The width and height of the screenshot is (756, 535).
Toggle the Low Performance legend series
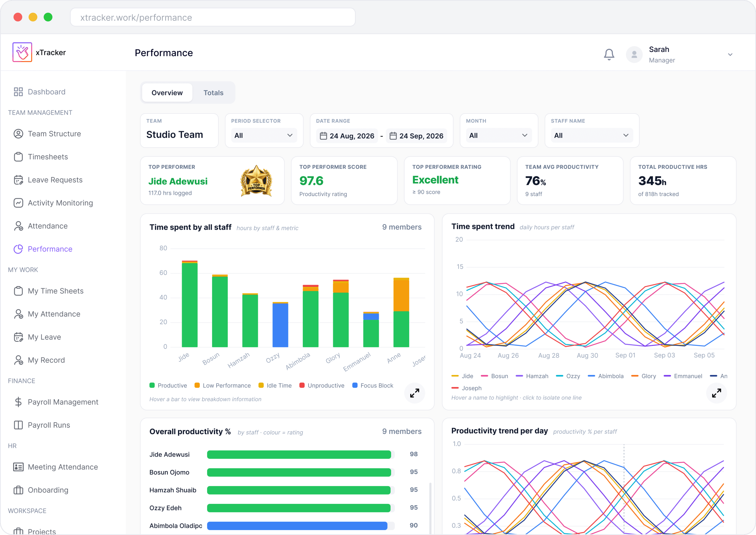(222, 385)
